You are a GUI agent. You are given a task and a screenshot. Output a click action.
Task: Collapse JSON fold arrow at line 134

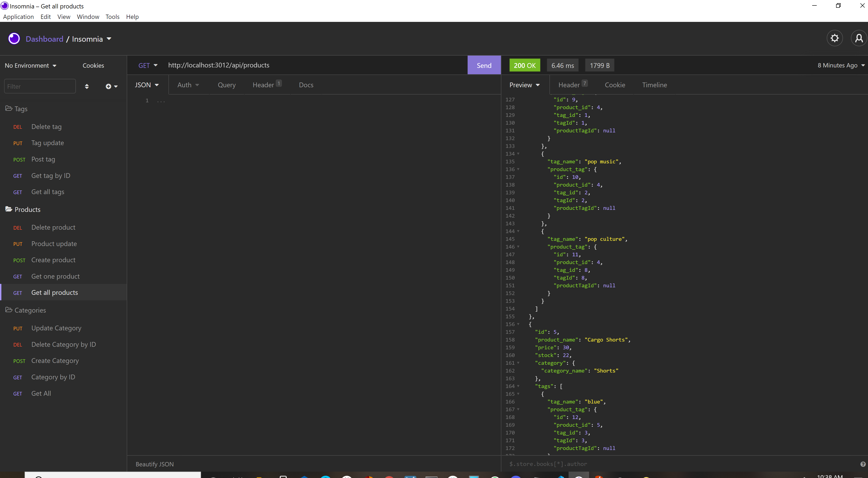point(518,154)
